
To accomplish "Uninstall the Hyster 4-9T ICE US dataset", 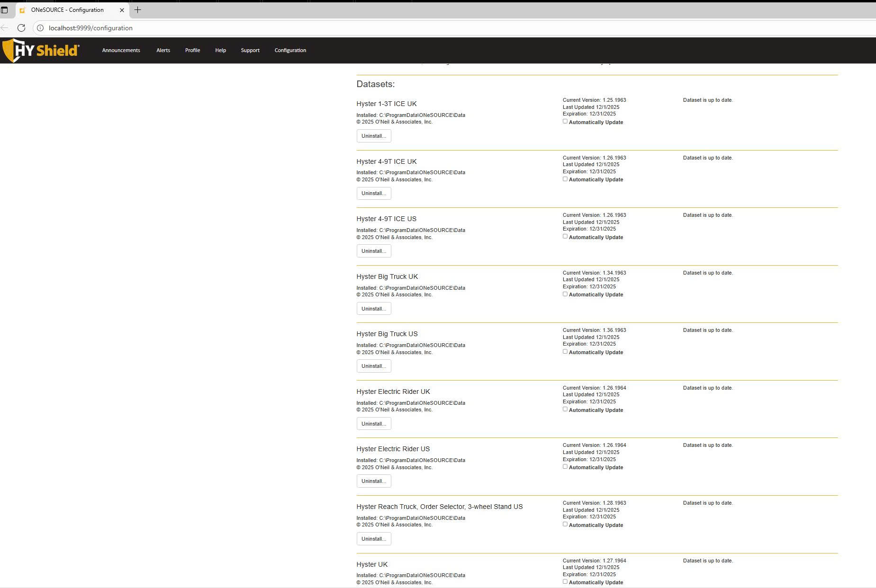I will (374, 251).
